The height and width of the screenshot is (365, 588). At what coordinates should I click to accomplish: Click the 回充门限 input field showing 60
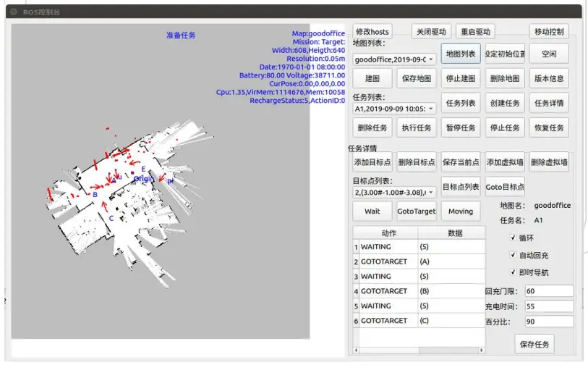coord(550,291)
